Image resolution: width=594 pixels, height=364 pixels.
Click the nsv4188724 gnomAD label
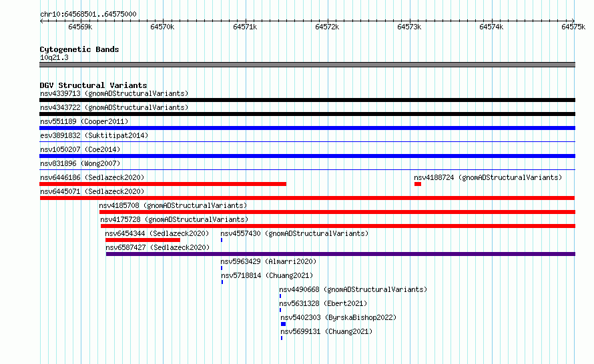click(x=488, y=177)
